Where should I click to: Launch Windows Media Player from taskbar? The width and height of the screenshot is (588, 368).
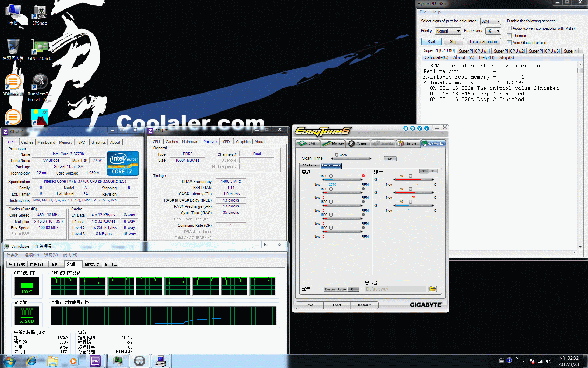[73, 361]
